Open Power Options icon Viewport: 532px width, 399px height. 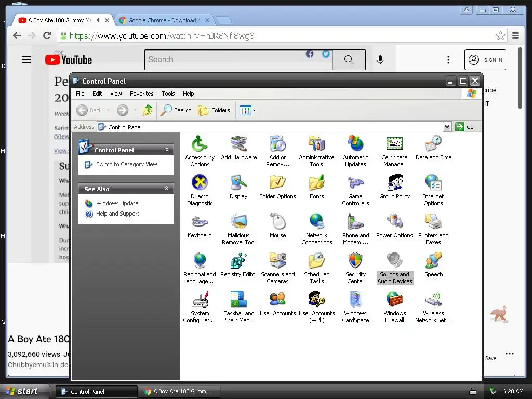(394, 226)
